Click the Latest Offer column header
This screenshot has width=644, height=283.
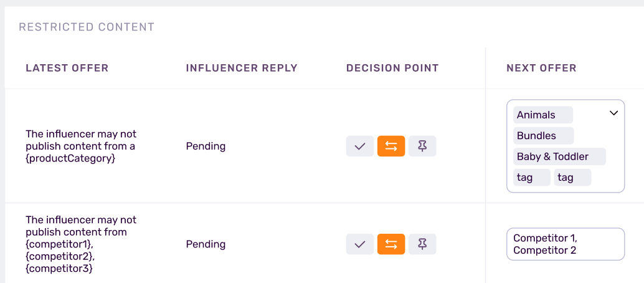(67, 68)
